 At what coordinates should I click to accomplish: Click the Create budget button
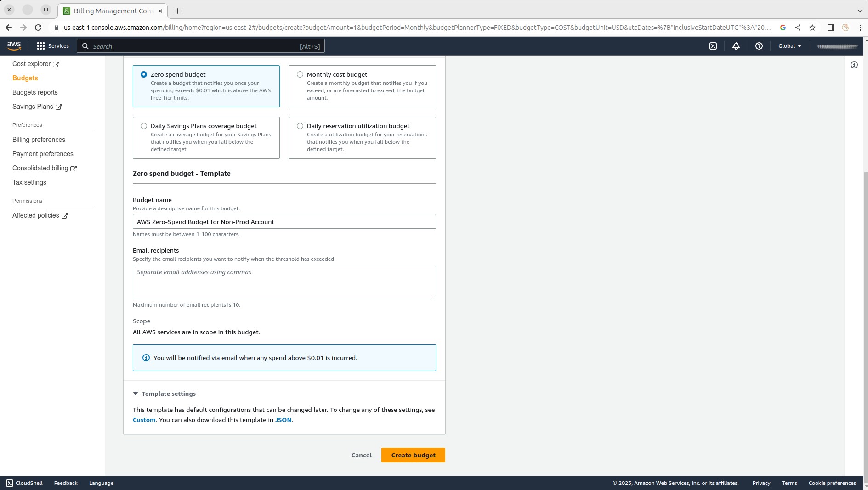[413, 455]
